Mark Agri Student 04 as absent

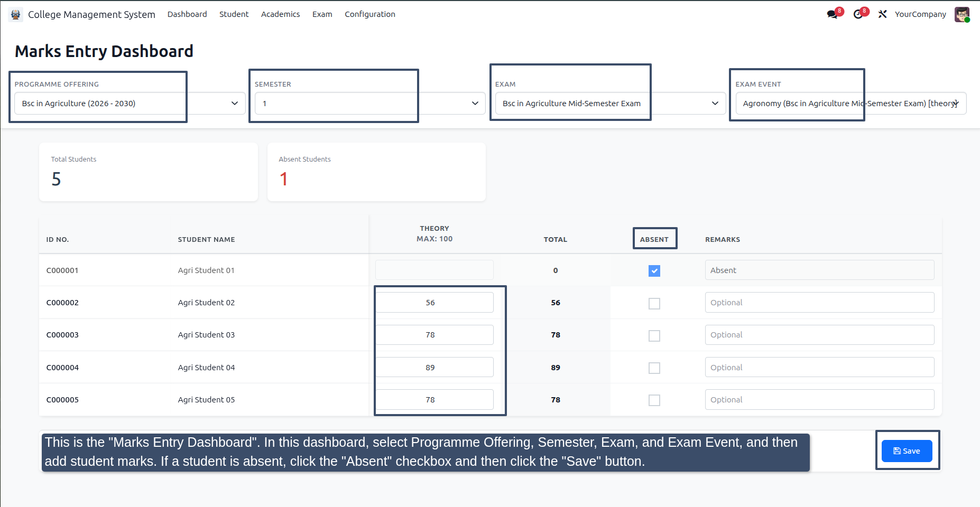click(654, 368)
